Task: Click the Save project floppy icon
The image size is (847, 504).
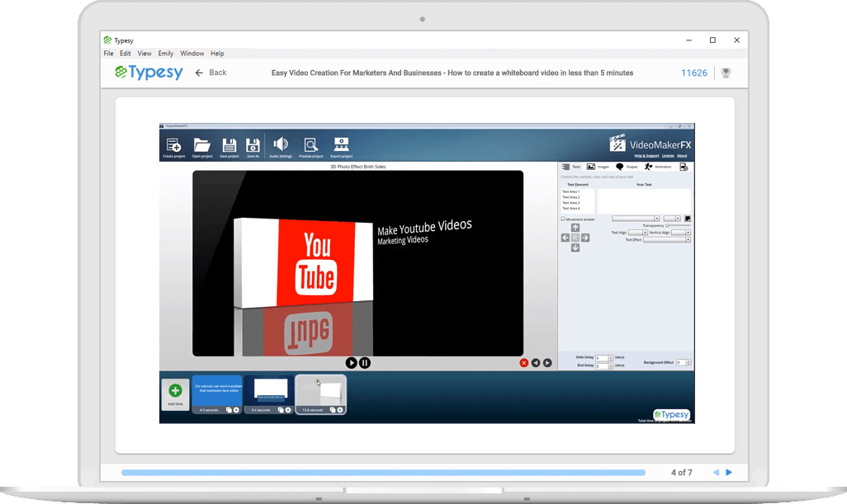Action: 229,147
